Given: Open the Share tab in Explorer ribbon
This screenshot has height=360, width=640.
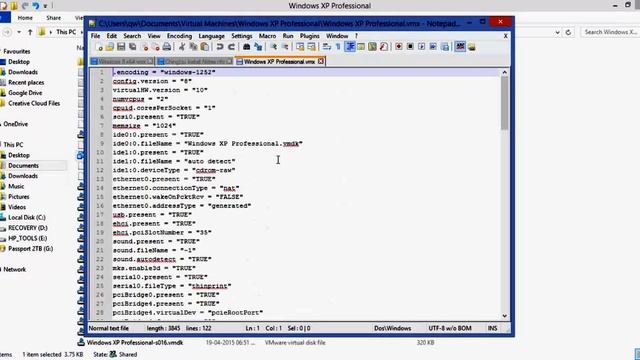Looking at the screenshot, I should pyautogui.click(x=53, y=18).
